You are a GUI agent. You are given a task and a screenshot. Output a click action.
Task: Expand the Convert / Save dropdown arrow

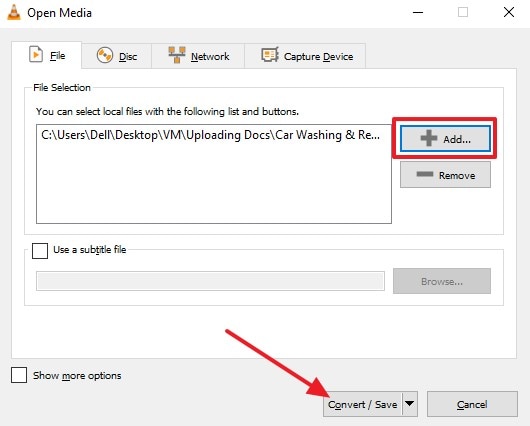(x=410, y=404)
